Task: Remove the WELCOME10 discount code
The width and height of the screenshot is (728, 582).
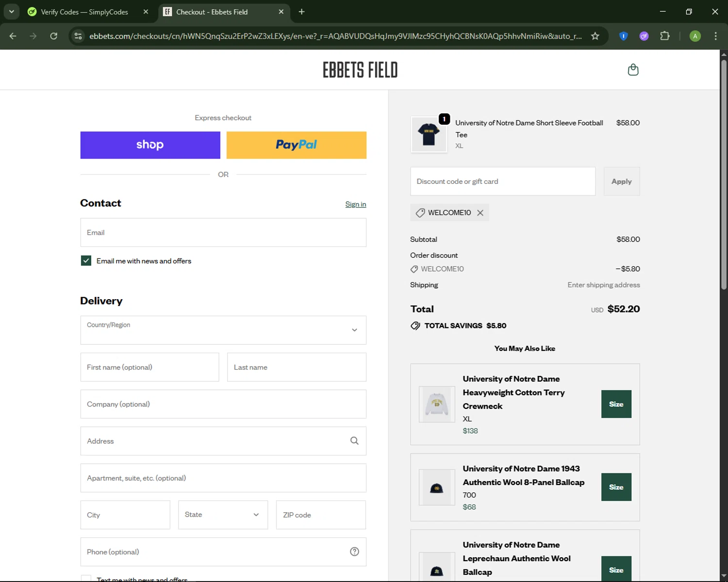Action: (480, 213)
